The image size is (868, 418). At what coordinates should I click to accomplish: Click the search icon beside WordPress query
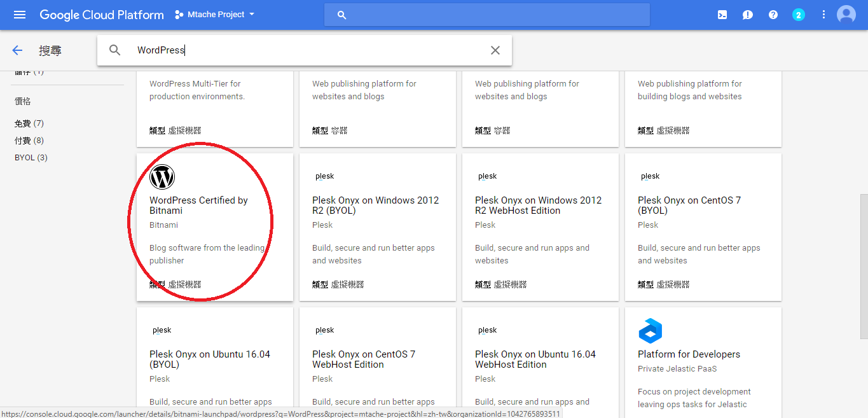coord(115,50)
